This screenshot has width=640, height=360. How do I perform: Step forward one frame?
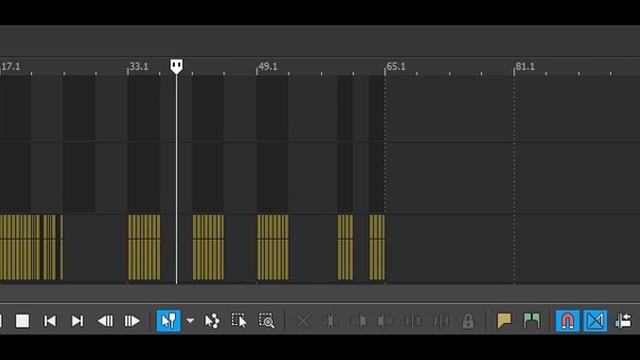132,321
